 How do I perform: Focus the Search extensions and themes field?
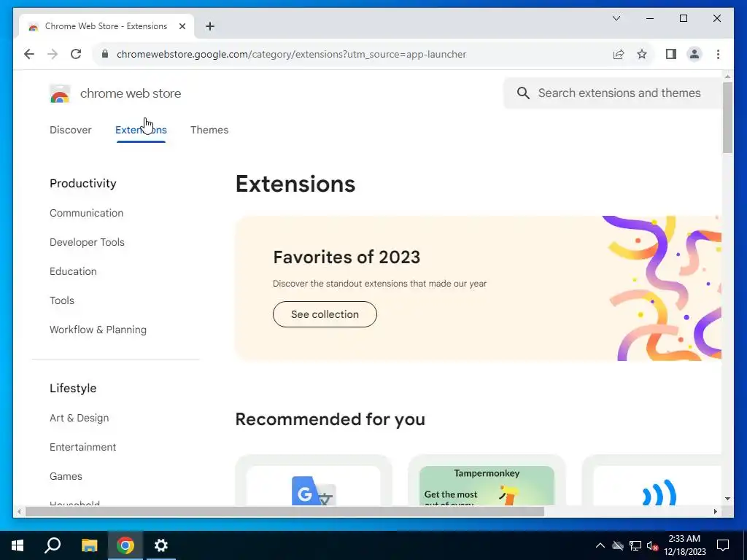[613, 93]
